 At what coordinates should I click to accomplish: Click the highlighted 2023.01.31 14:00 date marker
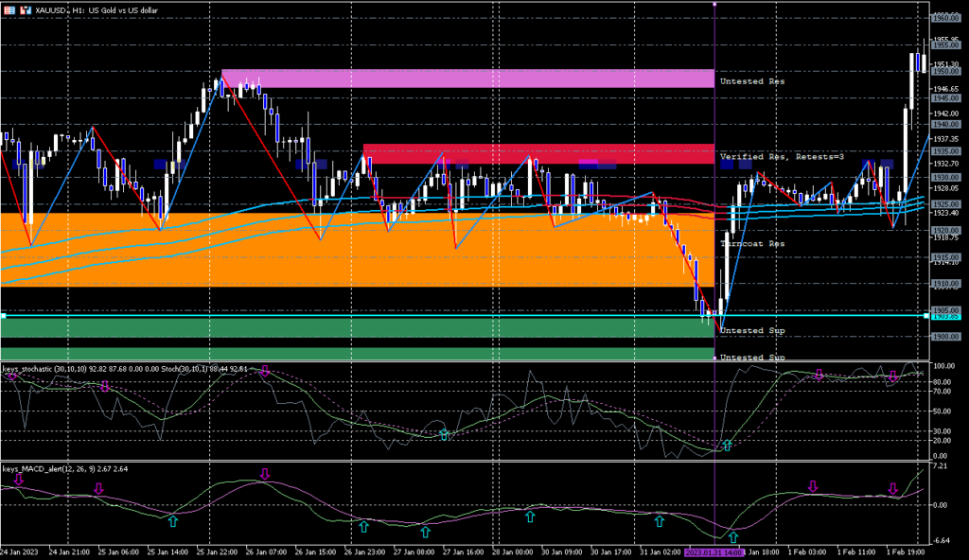pos(714,551)
